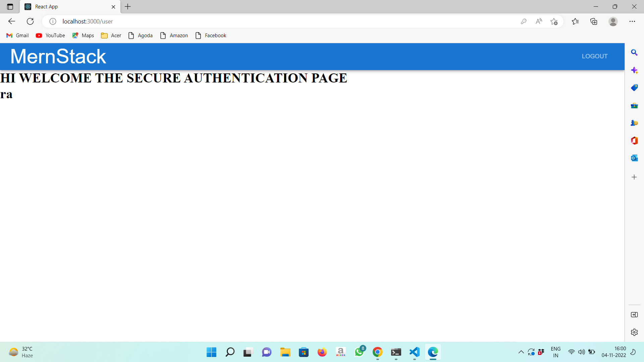Viewport: 644px width, 362px height.
Task: Open sidebar search in Edge
Action: pos(635,53)
